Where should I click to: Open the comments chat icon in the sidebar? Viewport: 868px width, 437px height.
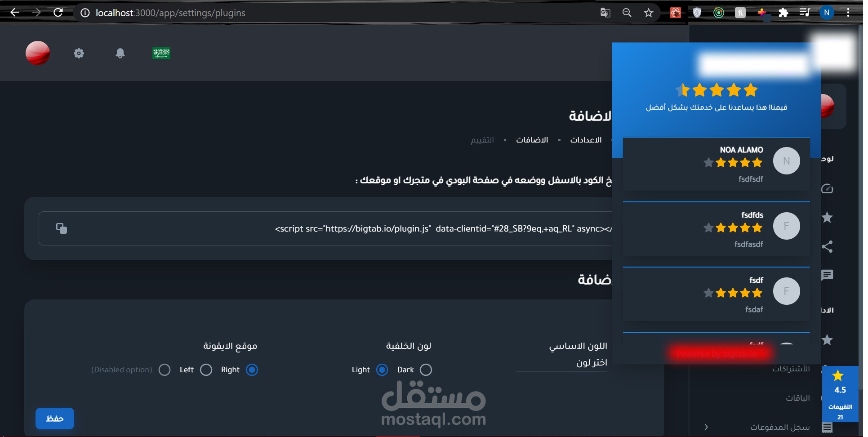click(828, 275)
